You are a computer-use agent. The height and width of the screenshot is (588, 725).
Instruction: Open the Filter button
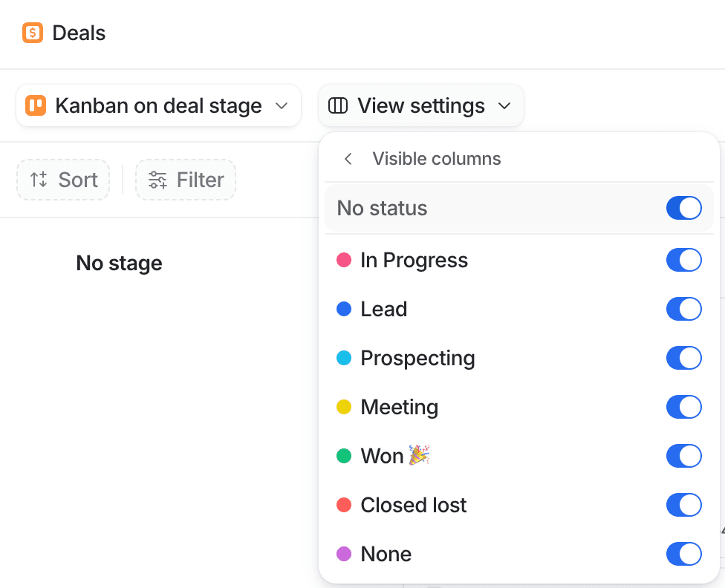(x=186, y=180)
